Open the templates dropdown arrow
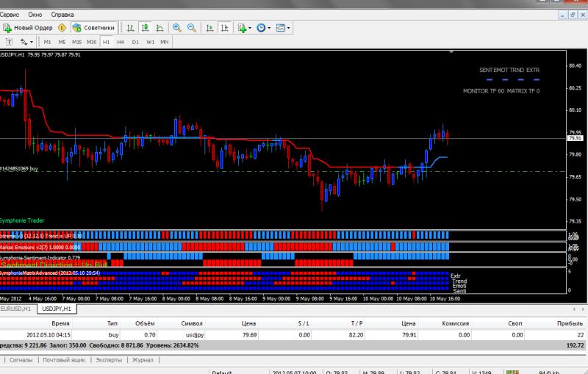 point(288,28)
